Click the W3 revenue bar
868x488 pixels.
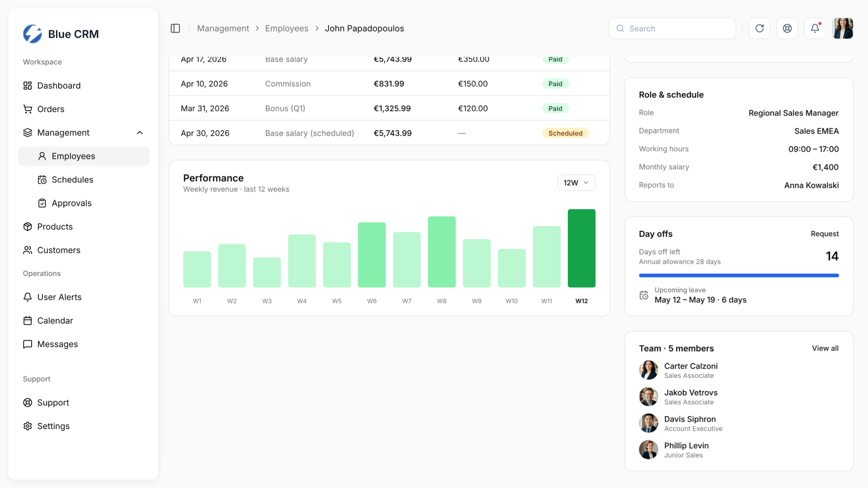(x=267, y=272)
